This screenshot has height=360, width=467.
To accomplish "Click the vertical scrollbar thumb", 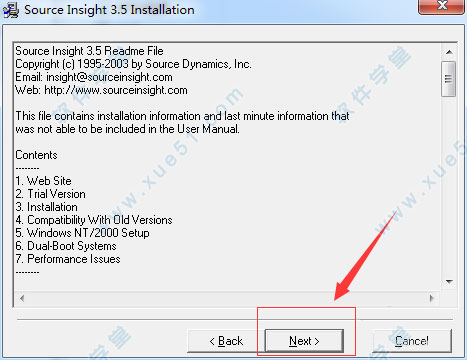I will tap(449, 79).
